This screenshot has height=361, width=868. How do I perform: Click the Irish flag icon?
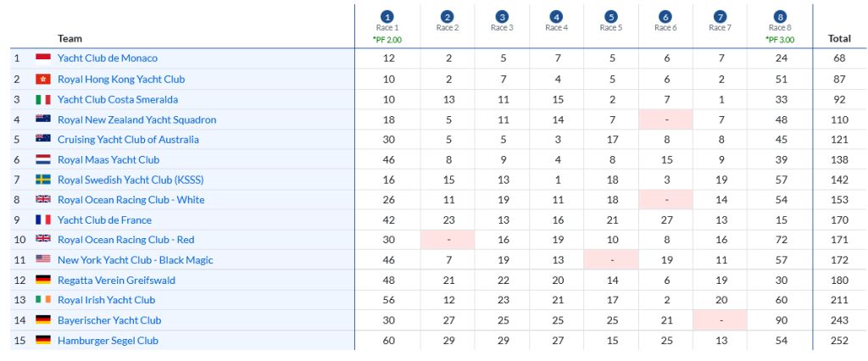tap(43, 300)
